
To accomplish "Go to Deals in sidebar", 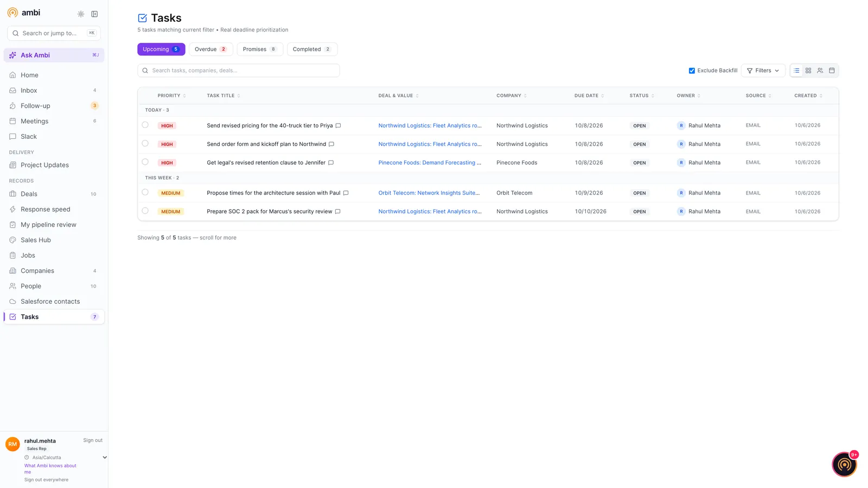I will click(x=54, y=194).
